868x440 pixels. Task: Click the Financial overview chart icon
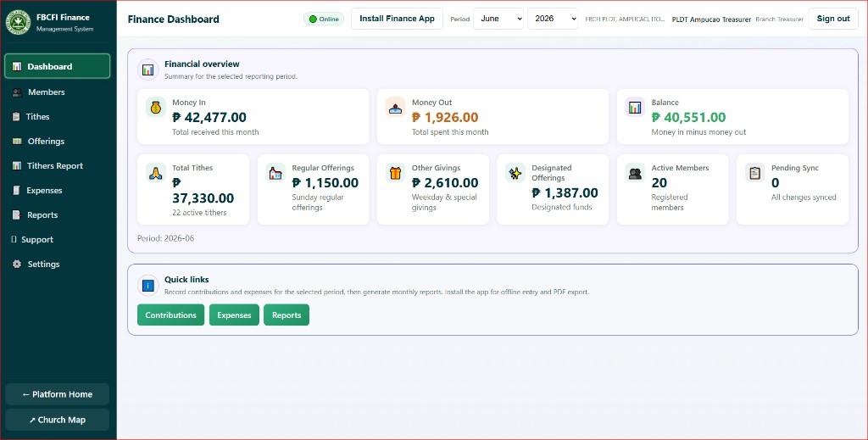point(147,70)
